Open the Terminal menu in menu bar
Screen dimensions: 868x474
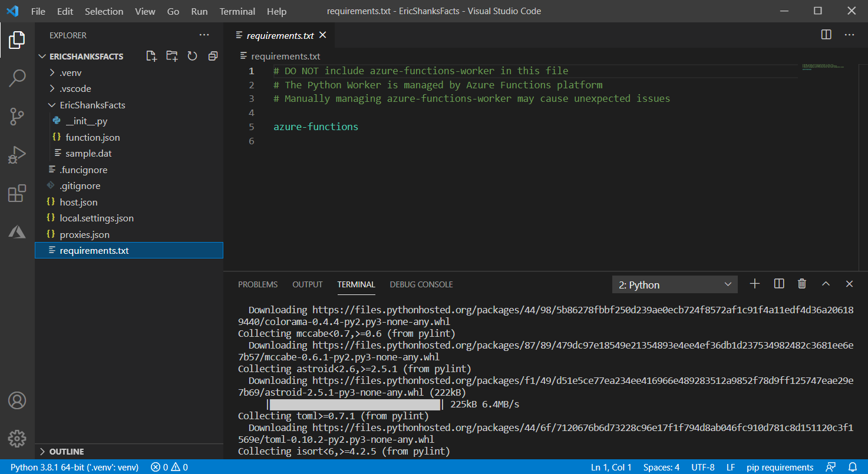coord(237,11)
